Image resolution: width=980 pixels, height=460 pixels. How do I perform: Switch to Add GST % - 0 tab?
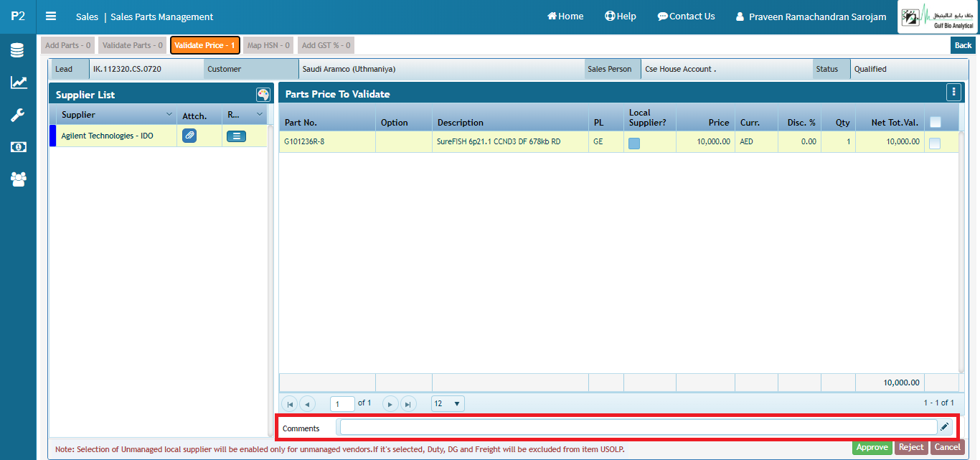pos(326,45)
